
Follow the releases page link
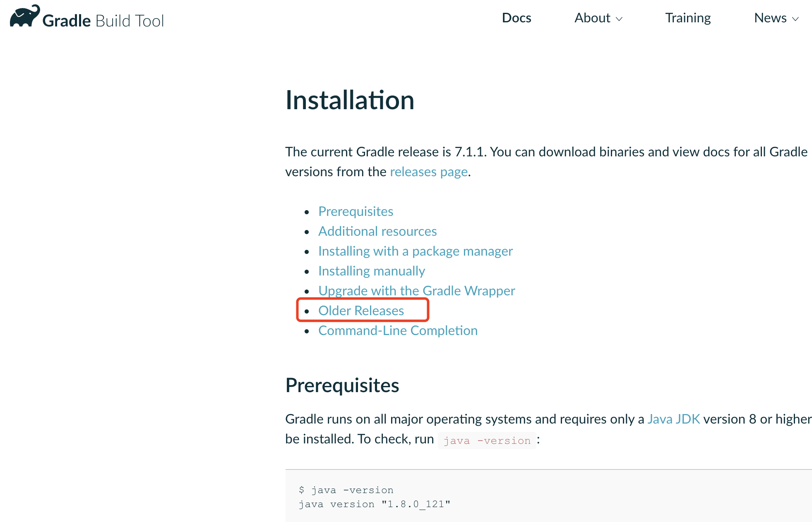(x=428, y=172)
